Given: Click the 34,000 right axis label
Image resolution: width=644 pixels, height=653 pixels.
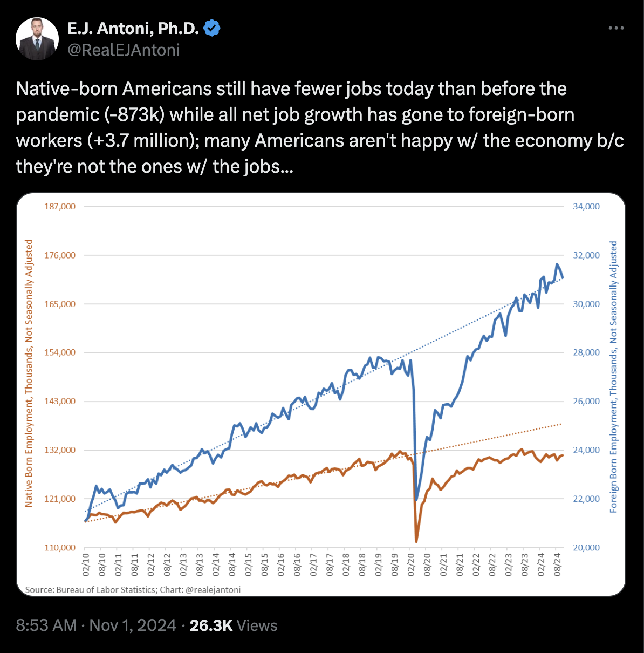Looking at the screenshot, I should pyautogui.click(x=586, y=206).
